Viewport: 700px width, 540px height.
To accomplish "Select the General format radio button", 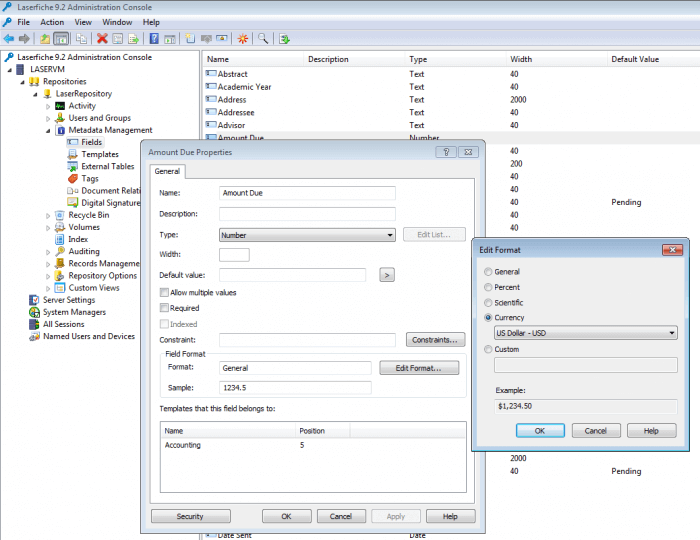I will click(488, 272).
